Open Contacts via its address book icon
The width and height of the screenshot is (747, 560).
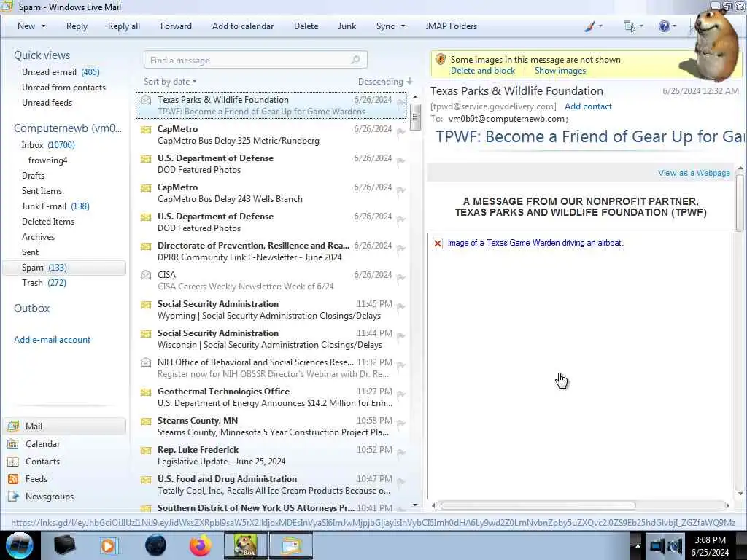click(13, 462)
